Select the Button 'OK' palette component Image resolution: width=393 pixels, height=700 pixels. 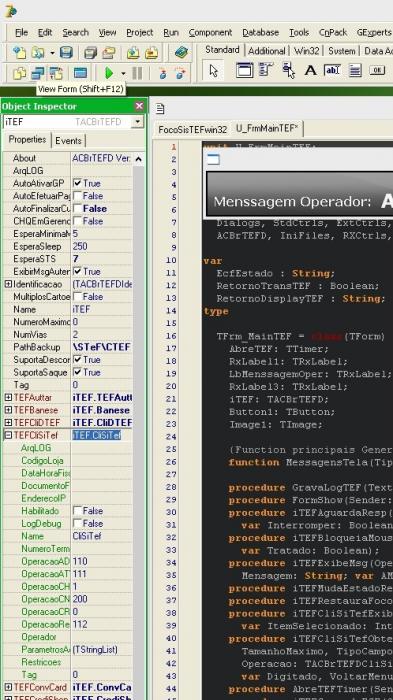click(x=377, y=70)
